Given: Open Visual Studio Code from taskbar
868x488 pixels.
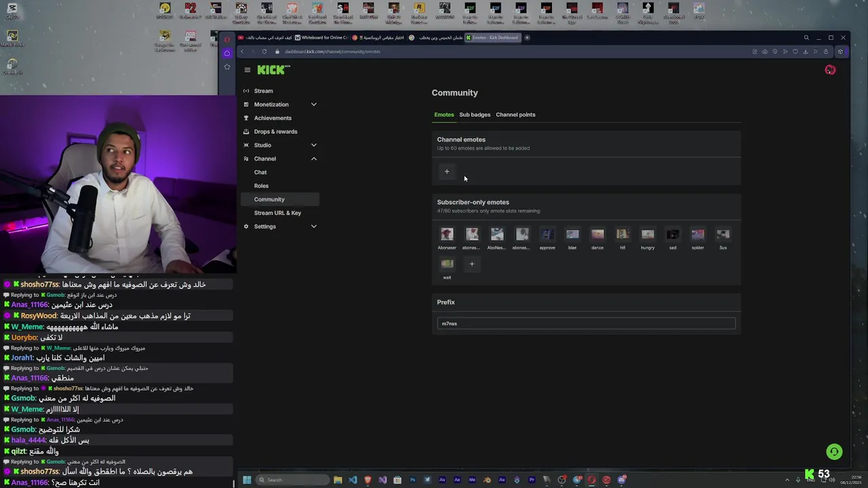Looking at the screenshot, I should pos(353,480).
